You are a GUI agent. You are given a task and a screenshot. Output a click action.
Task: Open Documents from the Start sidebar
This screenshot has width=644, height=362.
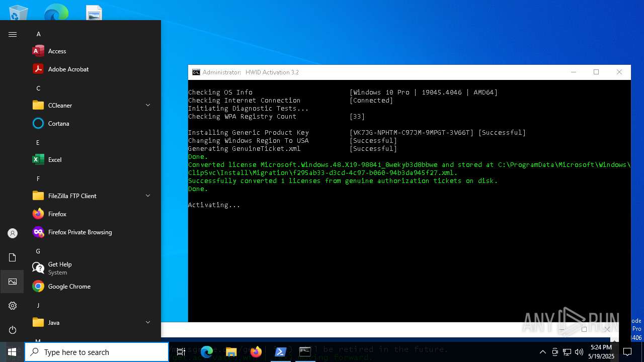click(x=13, y=257)
